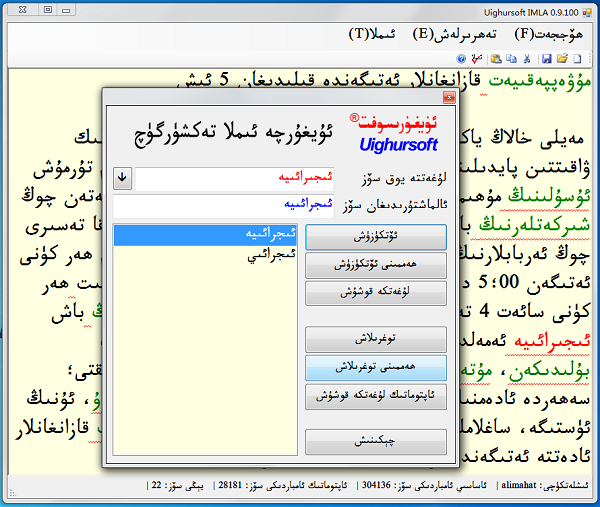The height and width of the screenshot is (507, 600).
Task: Click the Uighursoft app icon in title bar
Action: click(587, 13)
